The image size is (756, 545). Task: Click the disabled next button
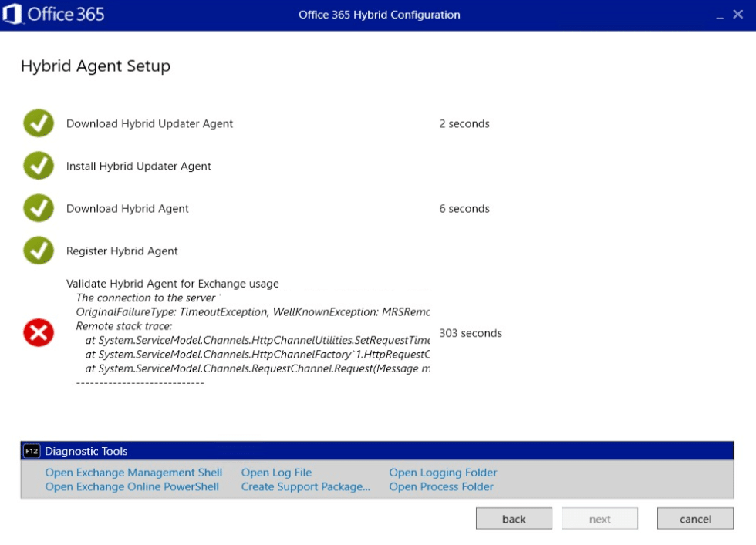click(599, 518)
